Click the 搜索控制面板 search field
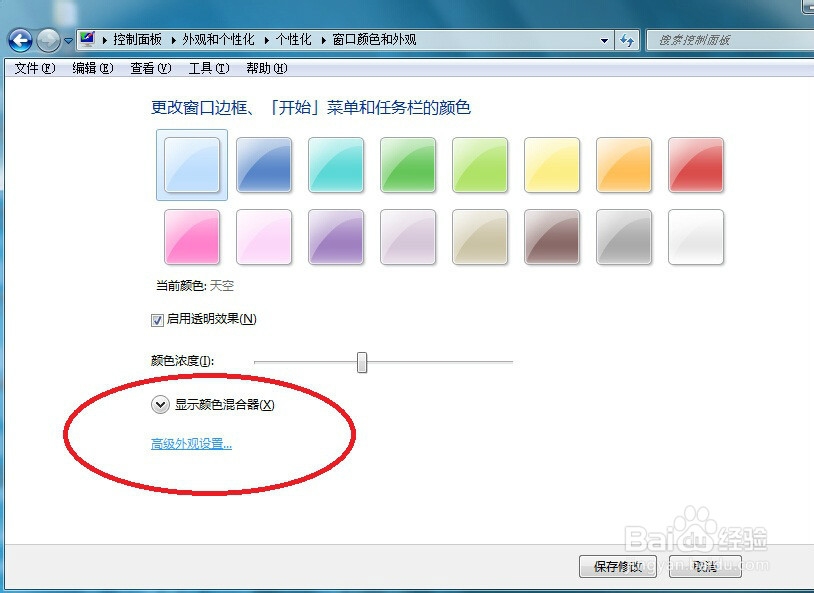The height and width of the screenshot is (593, 814). (730, 39)
